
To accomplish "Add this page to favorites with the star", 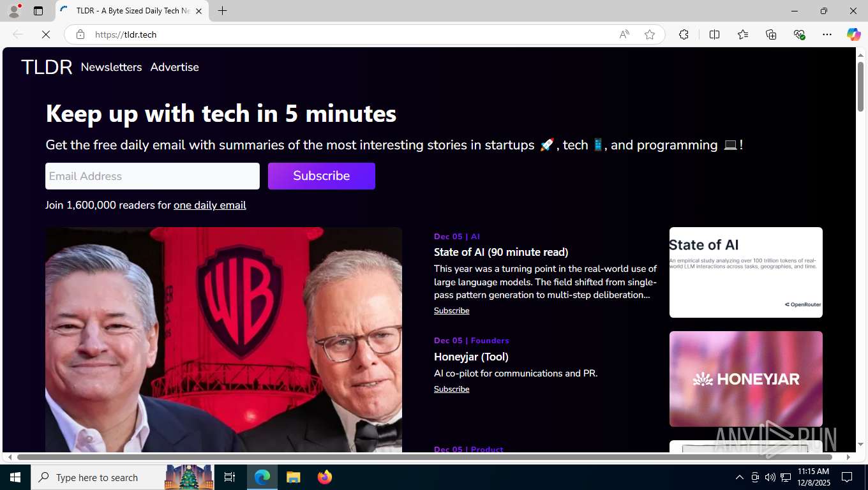I will (650, 34).
